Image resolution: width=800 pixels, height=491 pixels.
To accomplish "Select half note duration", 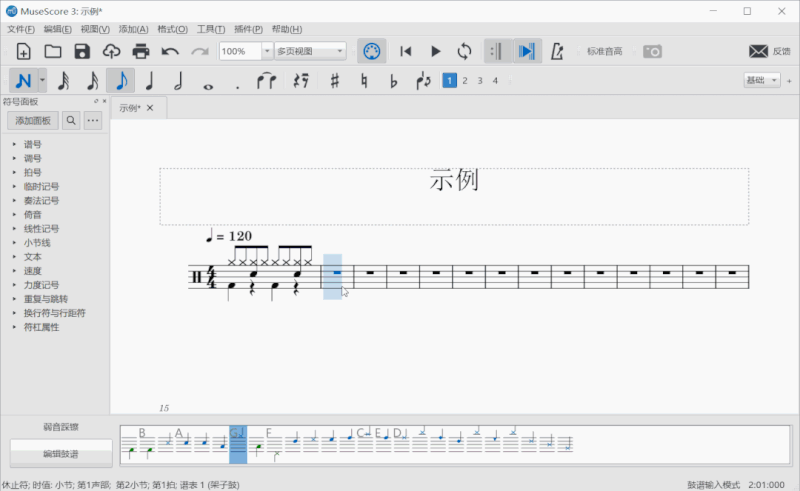I will tap(178, 81).
